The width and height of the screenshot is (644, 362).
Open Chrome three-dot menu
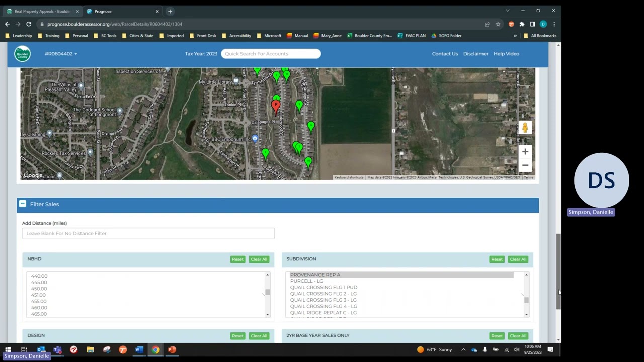coord(554,24)
